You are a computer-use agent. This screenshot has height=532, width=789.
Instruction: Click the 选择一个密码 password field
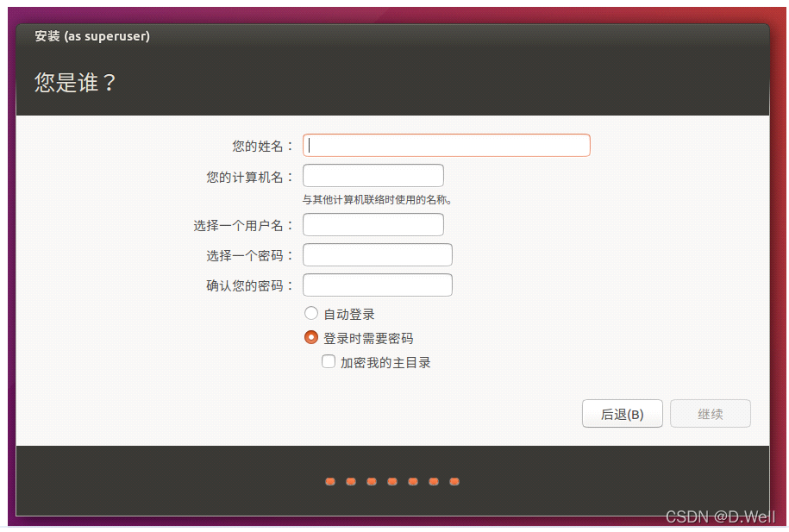(x=377, y=254)
